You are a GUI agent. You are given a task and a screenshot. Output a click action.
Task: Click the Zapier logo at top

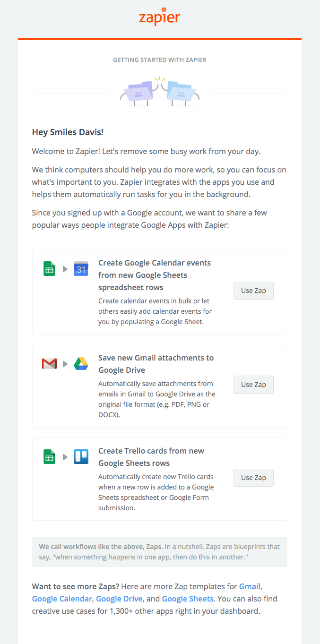160,17
